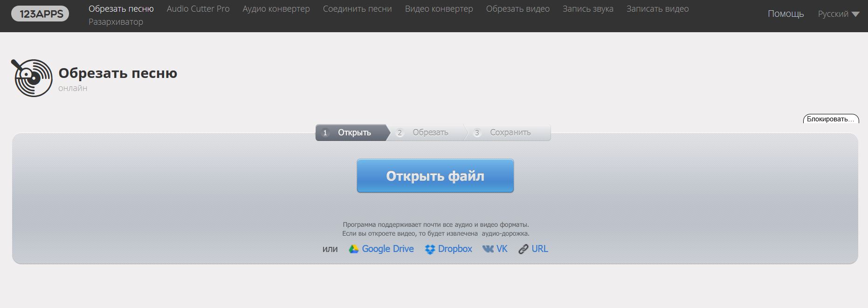This screenshot has width=868, height=308.
Task: Go to Аудио конвертер menu item
Action: point(276,9)
